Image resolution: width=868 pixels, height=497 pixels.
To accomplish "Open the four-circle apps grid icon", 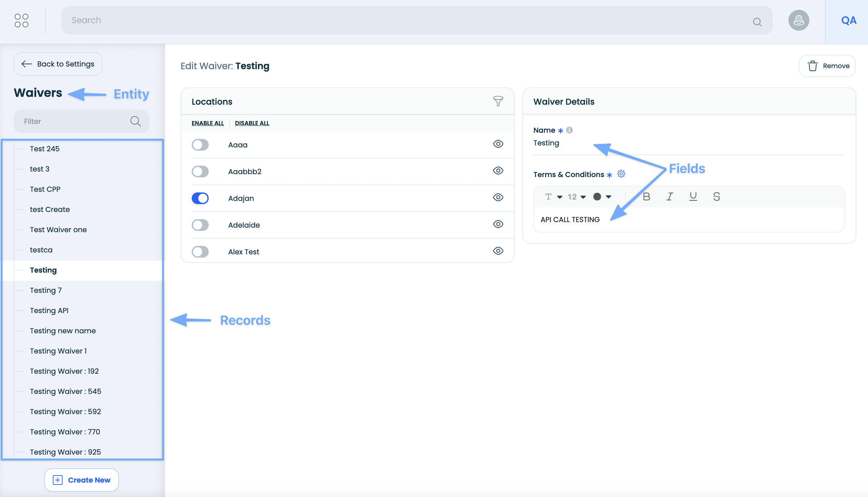I will (x=22, y=21).
